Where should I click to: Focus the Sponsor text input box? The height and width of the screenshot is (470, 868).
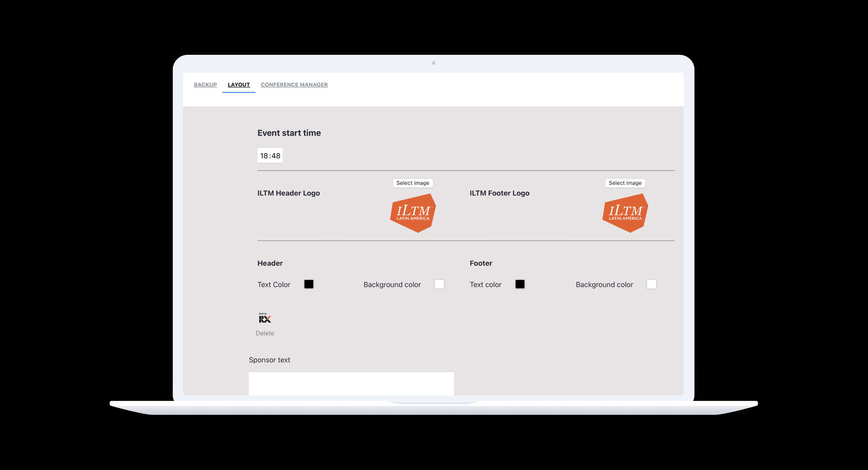[x=351, y=384]
